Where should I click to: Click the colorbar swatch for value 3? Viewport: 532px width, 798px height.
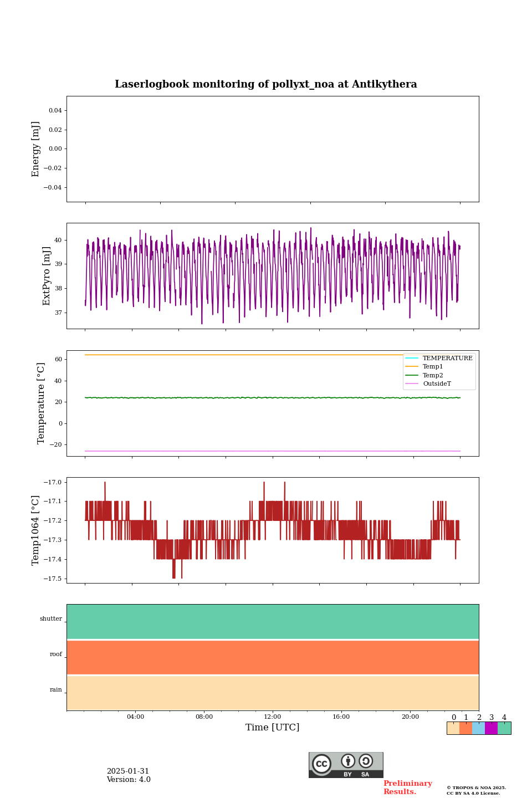pyautogui.click(x=491, y=728)
